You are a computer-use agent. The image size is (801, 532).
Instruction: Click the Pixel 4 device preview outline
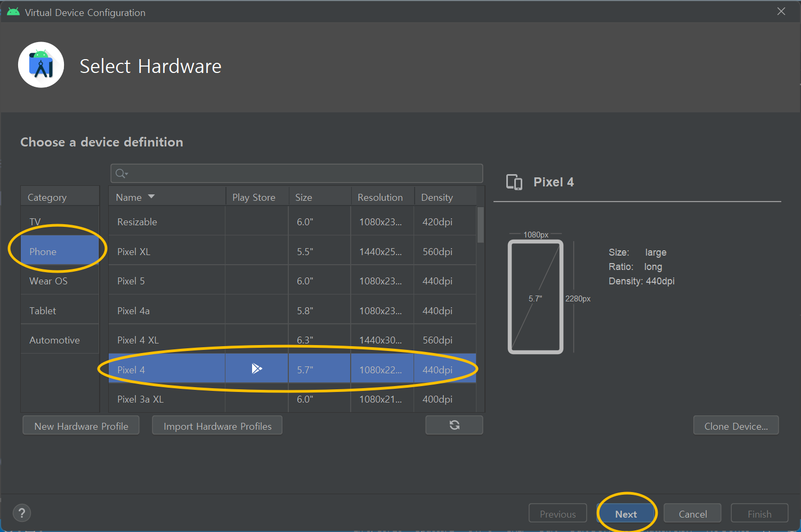coord(536,297)
